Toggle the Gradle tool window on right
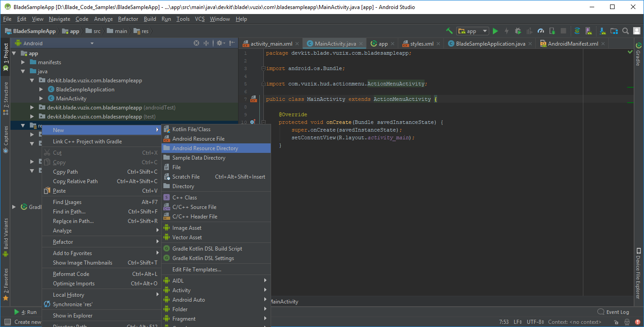Screen dimensions: 644x327 pos(639,55)
